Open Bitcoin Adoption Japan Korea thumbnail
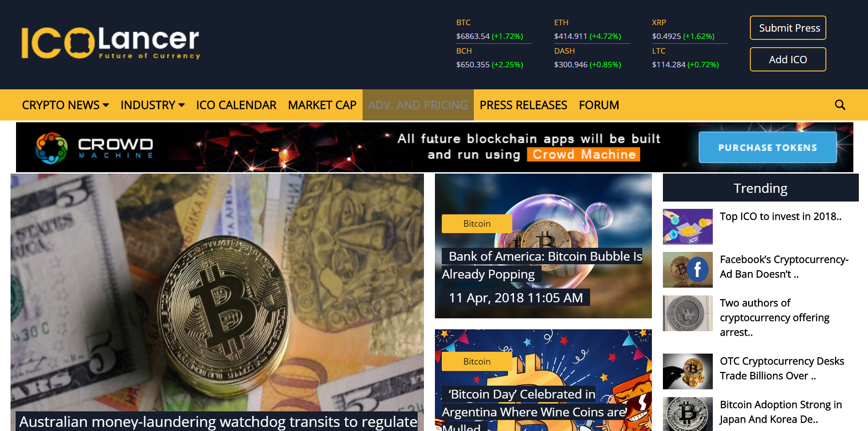The width and height of the screenshot is (868, 431). point(688,414)
